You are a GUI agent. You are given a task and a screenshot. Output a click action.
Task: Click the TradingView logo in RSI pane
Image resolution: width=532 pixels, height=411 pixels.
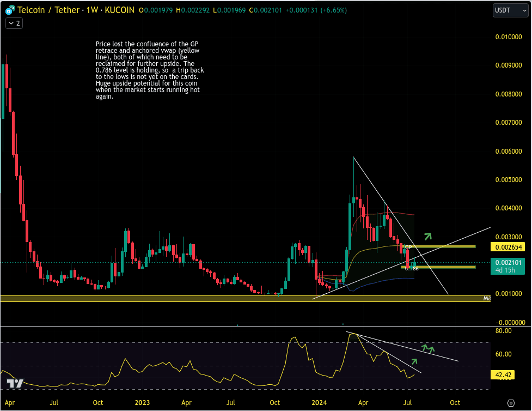pyautogui.click(x=15, y=384)
